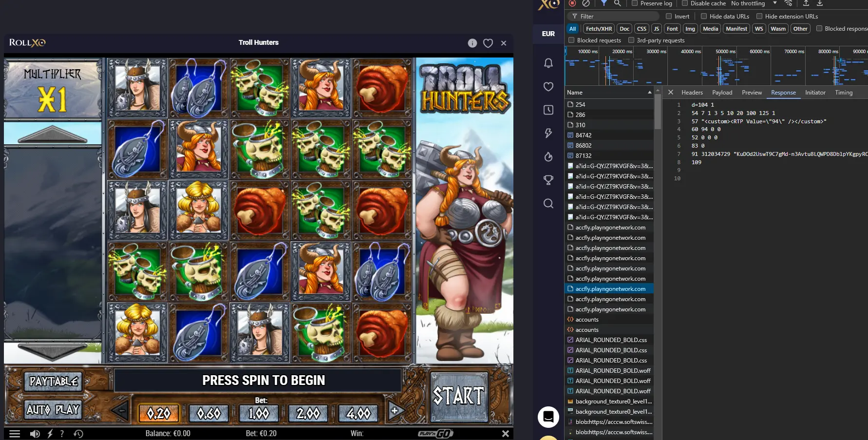Check Blocked response cookies checkbox
The height and width of the screenshot is (440, 868).
pyautogui.click(x=819, y=28)
